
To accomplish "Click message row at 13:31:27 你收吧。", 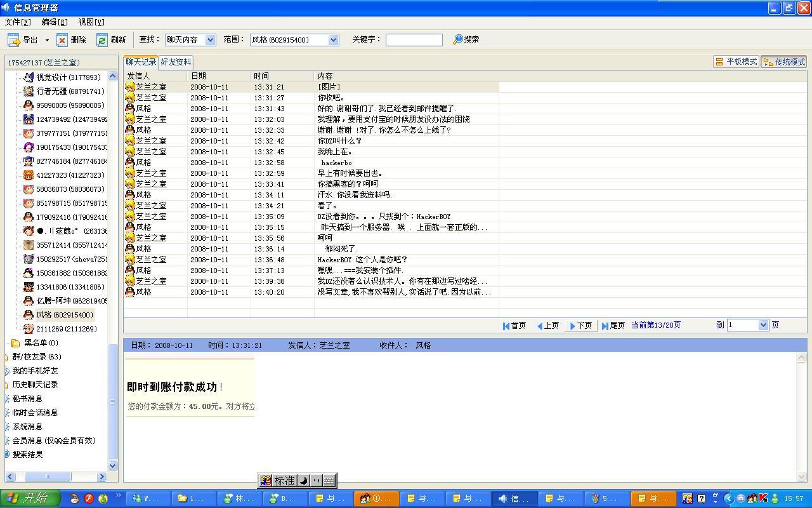I will click(x=311, y=98).
